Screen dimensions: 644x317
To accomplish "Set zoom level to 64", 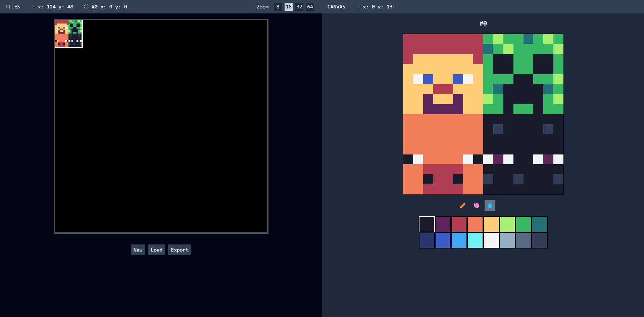I will [x=310, y=7].
